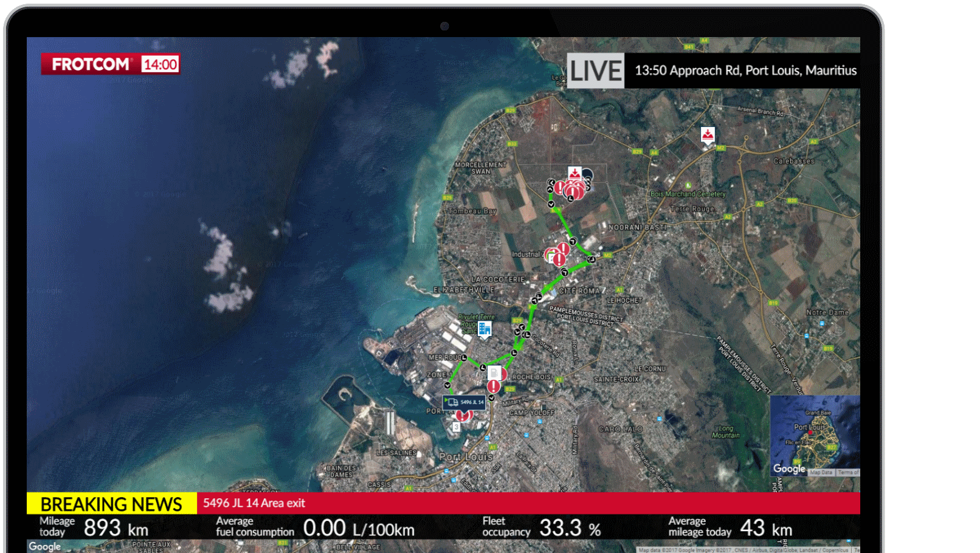Click the MORCELLEMENT SWAN map label
The width and height of the screenshot is (980, 553).
[x=480, y=168]
